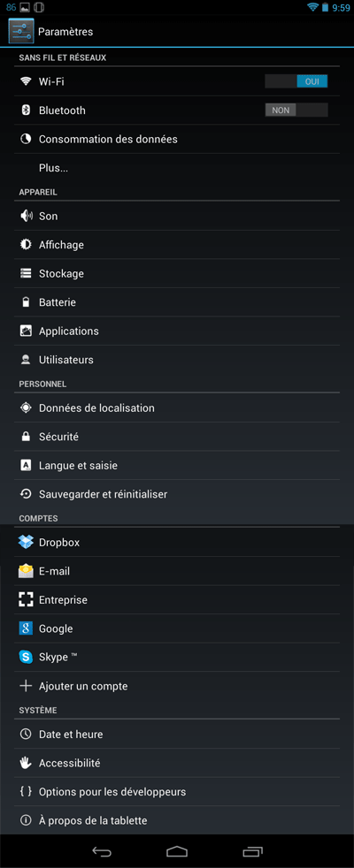This screenshot has height=868, width=354.
Task: Open the Skype account icon
Action: point(26,657)
